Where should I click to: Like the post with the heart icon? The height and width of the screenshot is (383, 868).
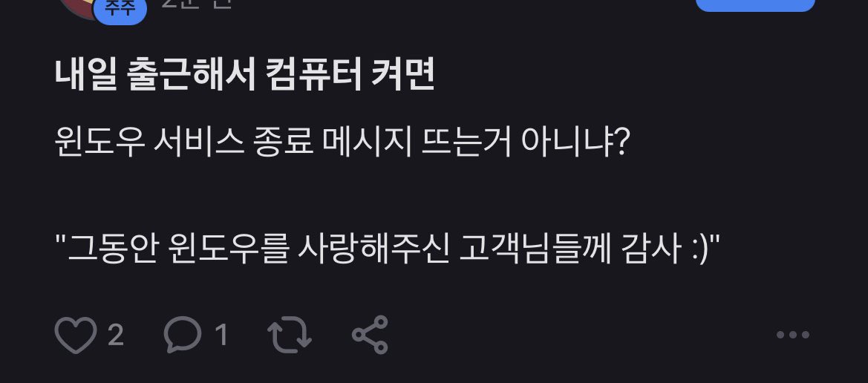coord(76,335)
